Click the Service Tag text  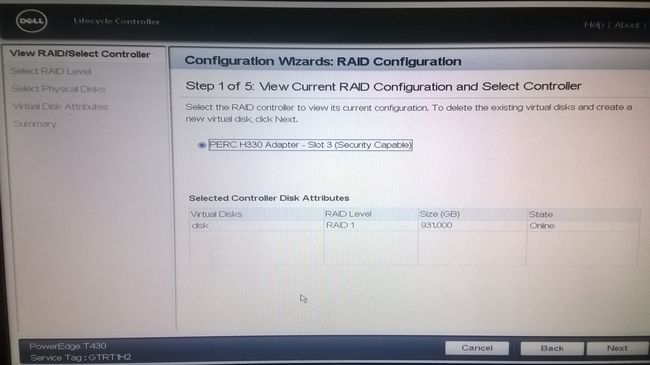pos(80,357)
